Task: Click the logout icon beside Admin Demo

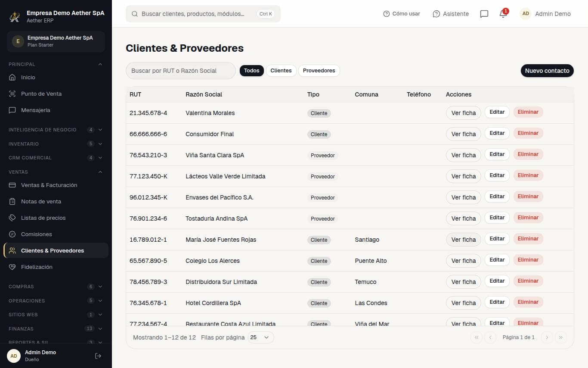Action: [x=98, y=356]
